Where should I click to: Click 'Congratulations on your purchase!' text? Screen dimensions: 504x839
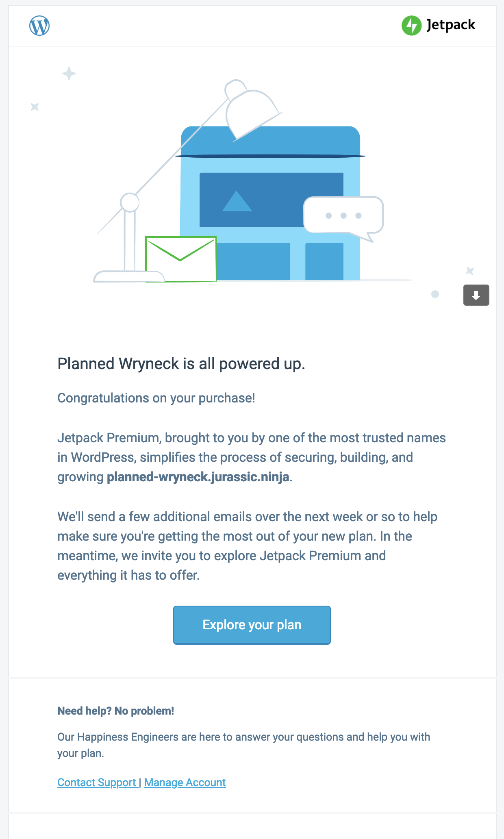click(156, 398)
